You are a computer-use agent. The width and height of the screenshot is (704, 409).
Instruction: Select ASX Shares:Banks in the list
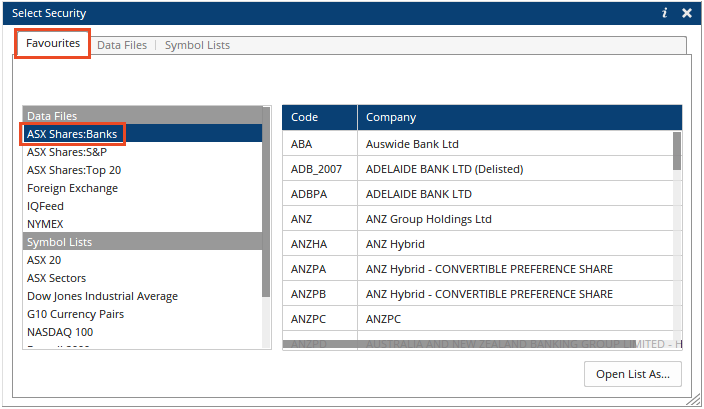tap(142, 134)
